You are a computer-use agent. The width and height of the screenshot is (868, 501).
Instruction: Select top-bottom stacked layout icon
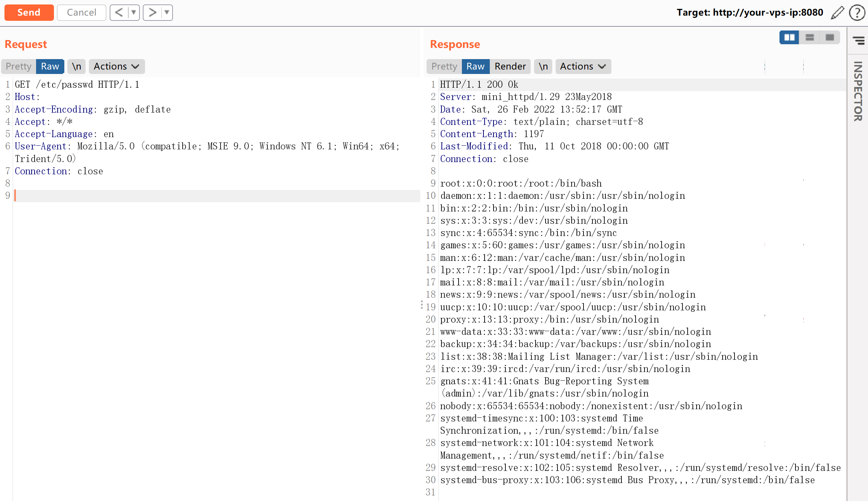pyautogui.click(x=810, y=38)
